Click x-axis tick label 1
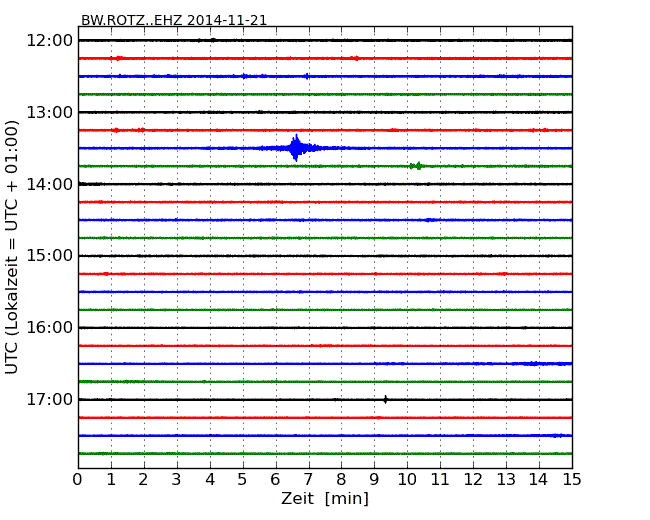650x520 pixels. coord(111,480)
